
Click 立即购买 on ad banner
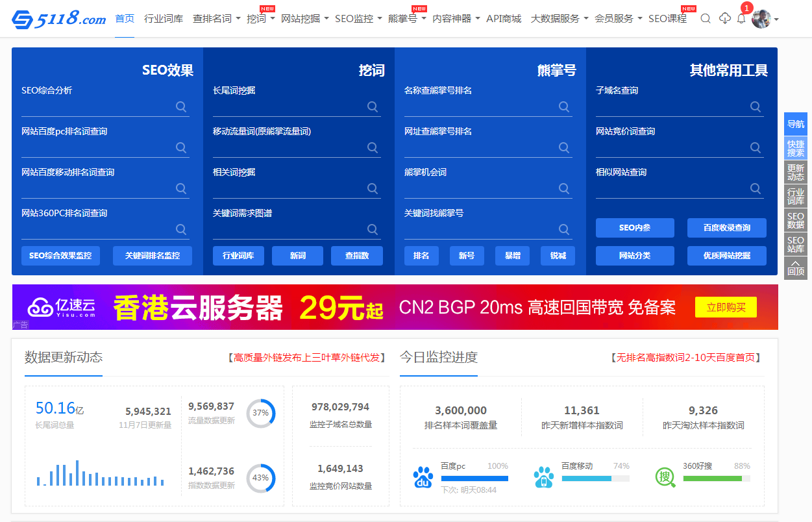coord(726,307)
